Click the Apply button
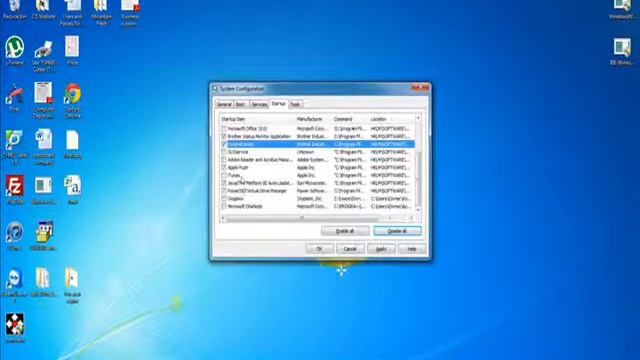The image size is (640, 360). [381, 249]
